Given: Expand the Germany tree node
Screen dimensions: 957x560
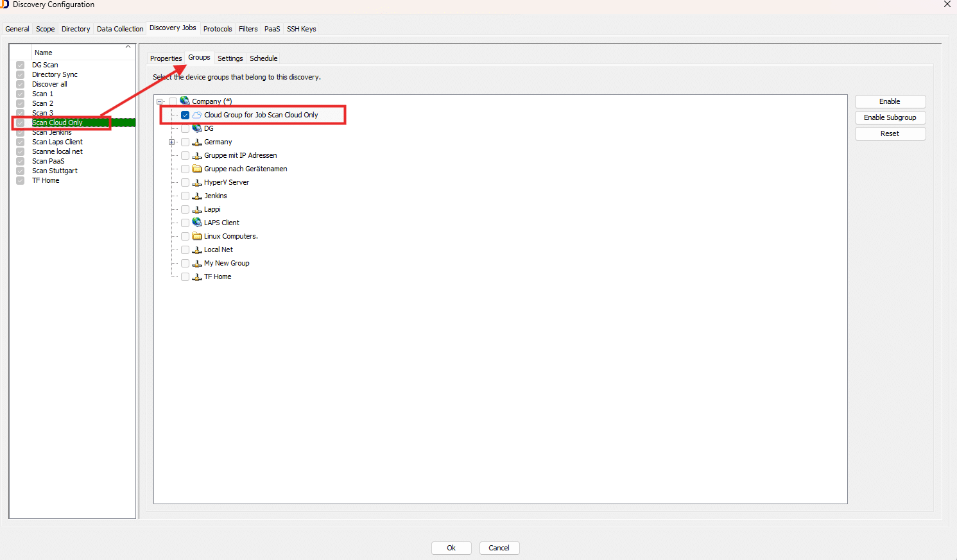Looking at the screenshot, I should point(171,141).
